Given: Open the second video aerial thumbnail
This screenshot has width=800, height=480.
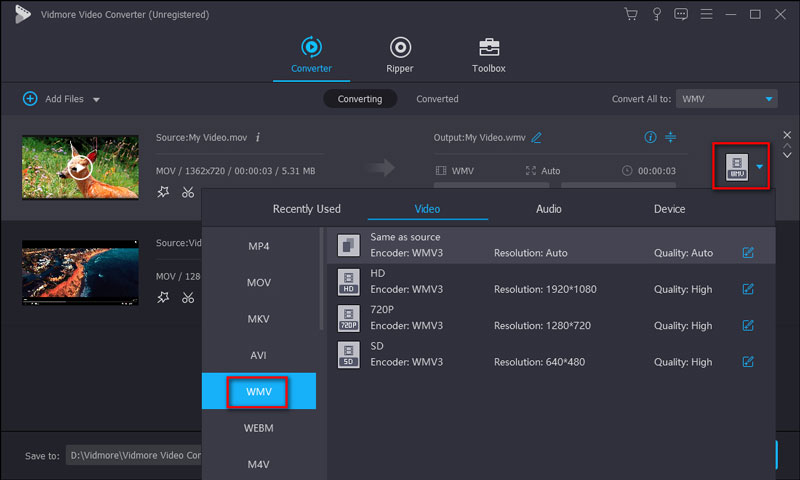Looking at the screenshot, I should pos(80,272).
